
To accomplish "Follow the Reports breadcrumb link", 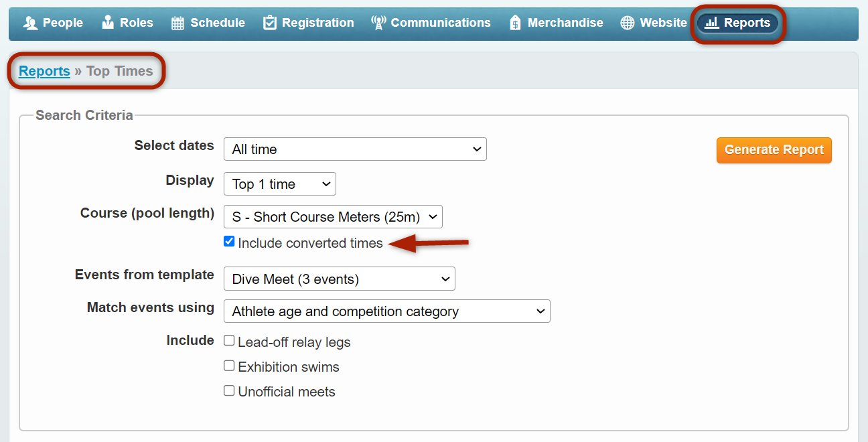I will click(44, 71).
